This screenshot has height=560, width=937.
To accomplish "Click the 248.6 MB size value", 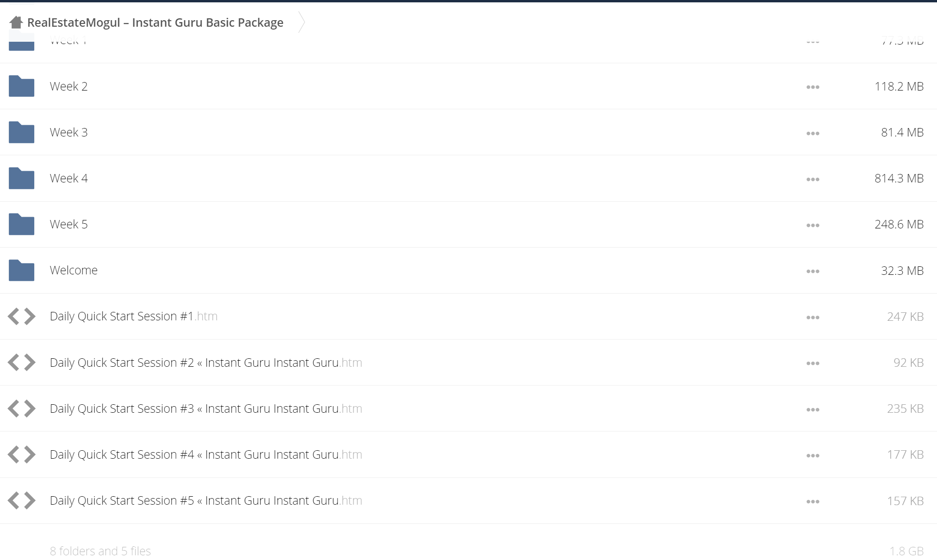I will tap(899, 224).
